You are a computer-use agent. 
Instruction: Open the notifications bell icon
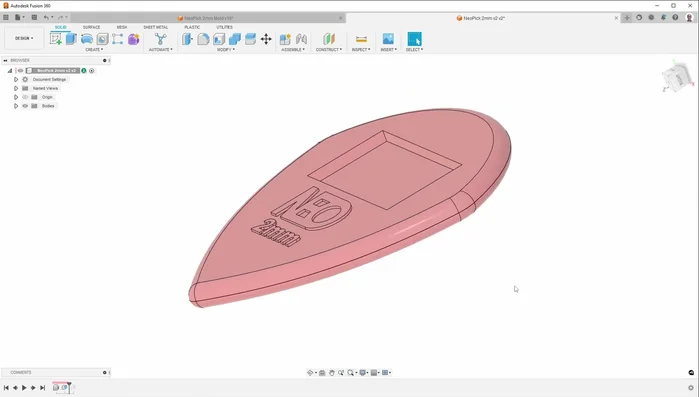(x=663, y=17)
